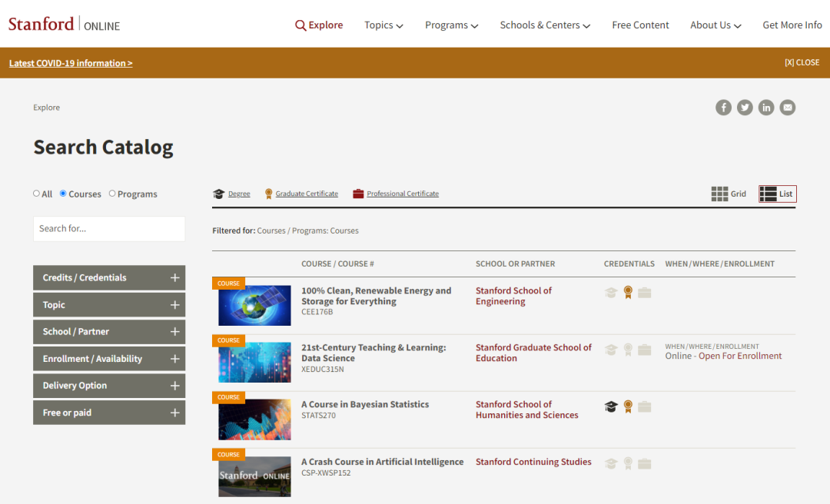This screenshot has width=830, height=504.
Task: Open the Programs dropdown menu
Action: coord(452,25)
